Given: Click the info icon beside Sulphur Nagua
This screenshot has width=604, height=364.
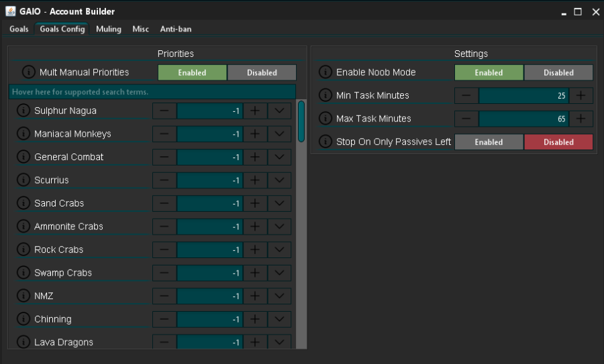Looking at the screenshot, I should pos(22,111).
